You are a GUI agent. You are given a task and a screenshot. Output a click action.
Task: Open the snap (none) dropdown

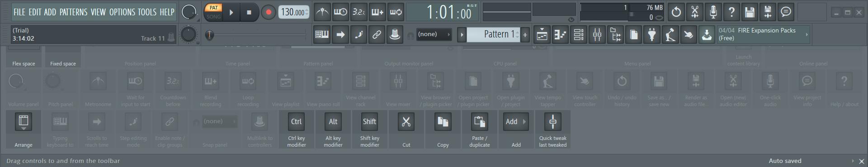tap(434, 34)
